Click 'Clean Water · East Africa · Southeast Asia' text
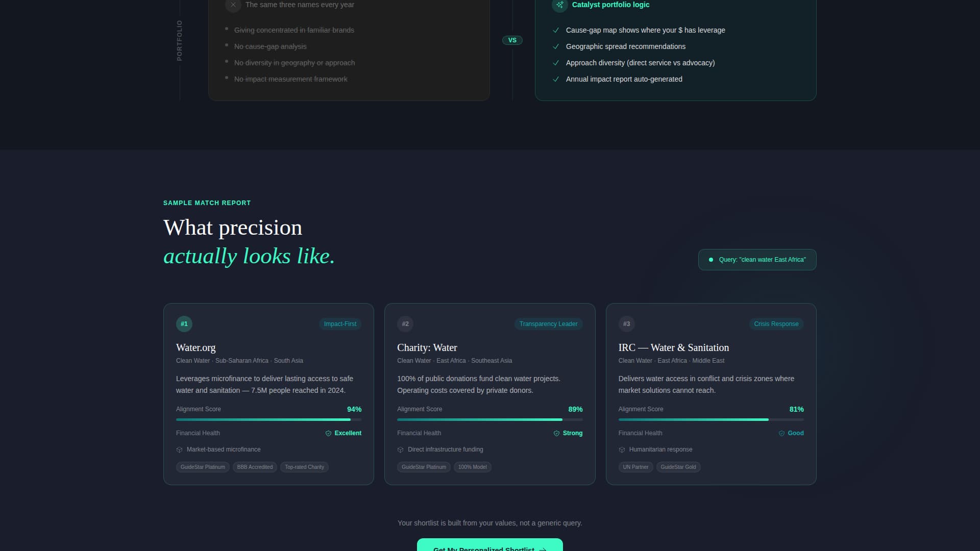The height and width of the screenshot is (551, 980). (x=455, y=361)
